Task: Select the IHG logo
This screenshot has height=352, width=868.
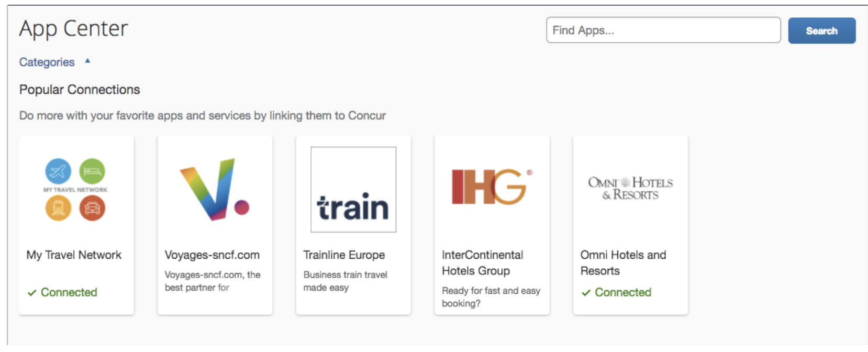Action: 492,186
